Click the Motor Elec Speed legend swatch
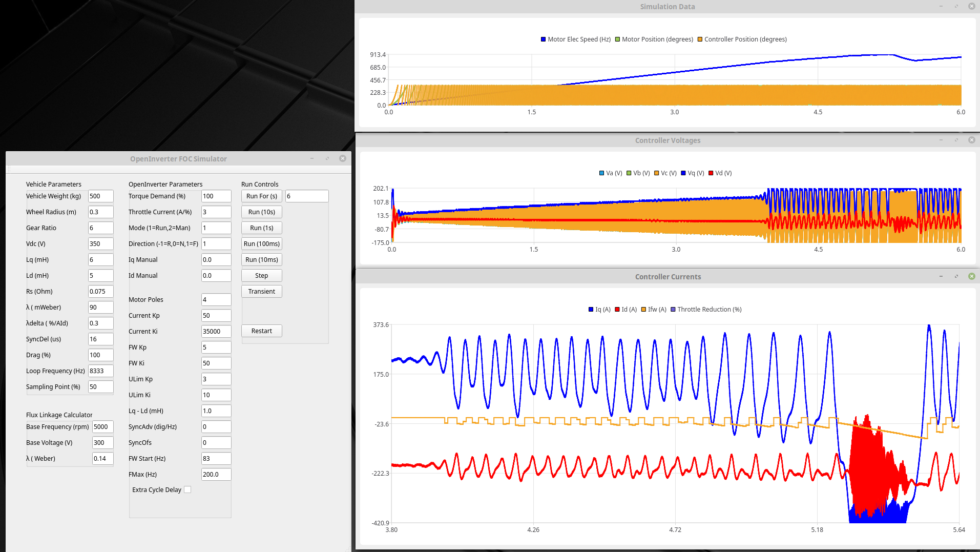Screen dimensions: 980x552 coord(543,39)
